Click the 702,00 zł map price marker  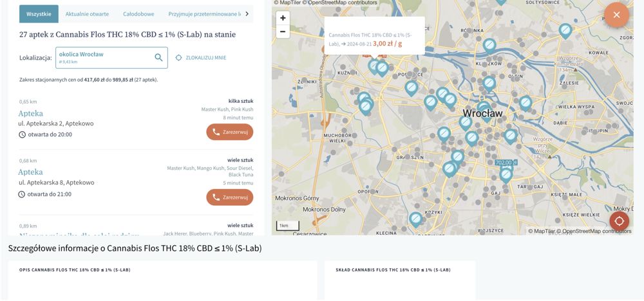tap(506, 162)
